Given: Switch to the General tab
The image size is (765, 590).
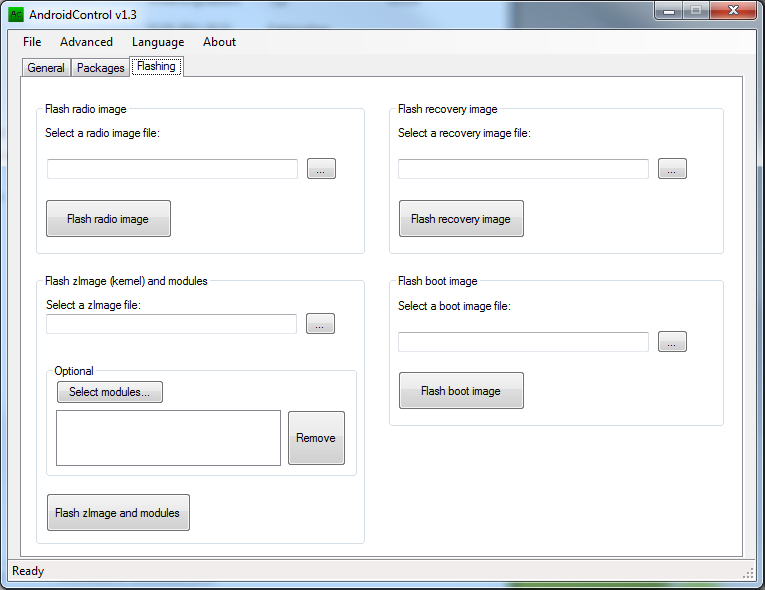Looking at the screenshot, I should click(46, 68).
